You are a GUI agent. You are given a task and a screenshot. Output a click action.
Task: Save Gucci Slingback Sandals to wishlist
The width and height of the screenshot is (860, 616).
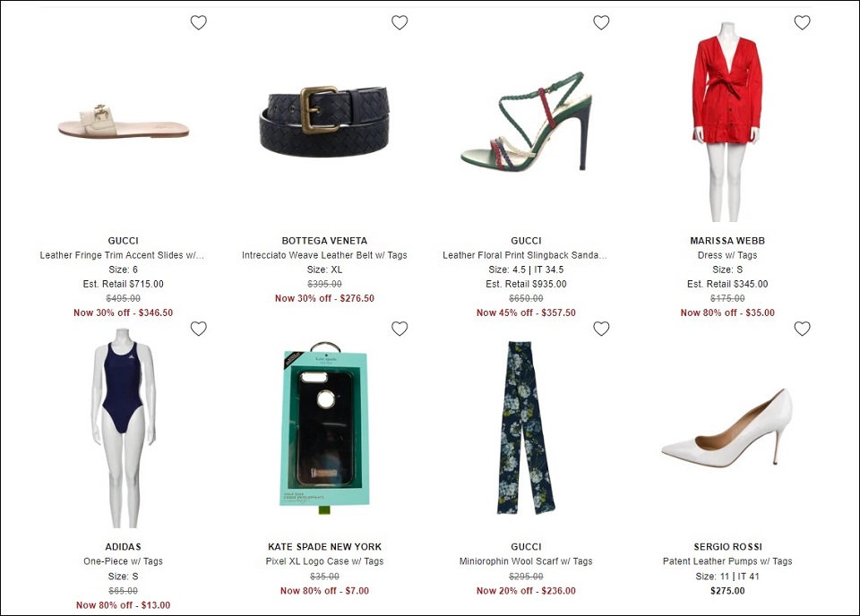(x=602, y=22)
